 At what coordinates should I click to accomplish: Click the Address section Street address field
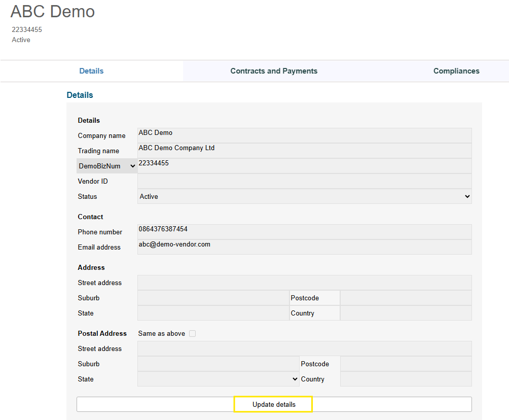(304, 283)
